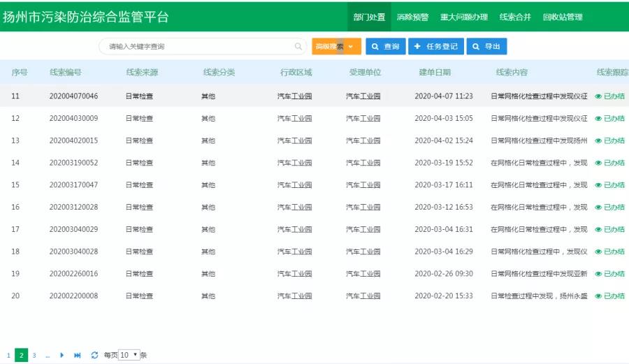The width and height of the screenshot is (629, 364).
Task: Click the keyword search input field
Action: click(x=199, y=47)
